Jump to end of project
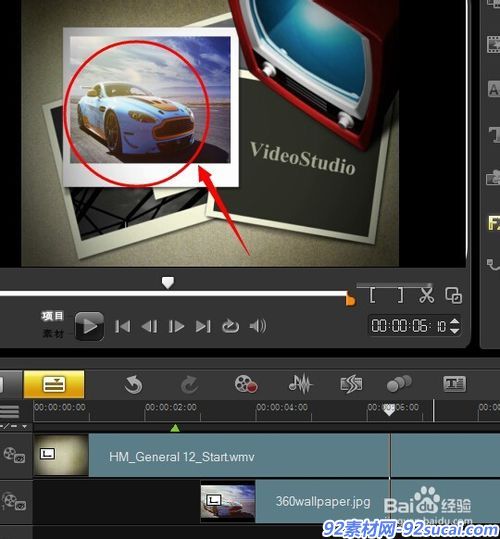Screen dimensions: 500x539 click(203, 326)
